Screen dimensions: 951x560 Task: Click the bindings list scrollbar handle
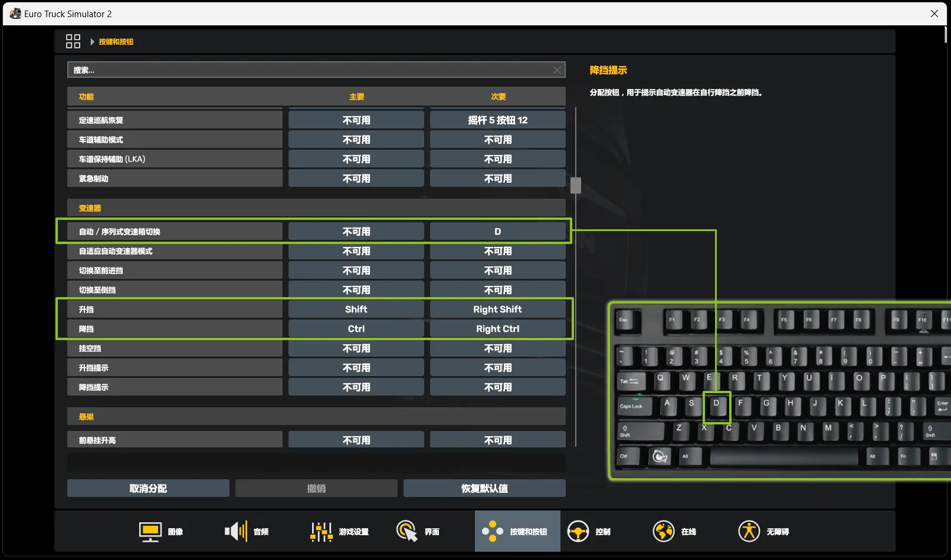(576, 186)
